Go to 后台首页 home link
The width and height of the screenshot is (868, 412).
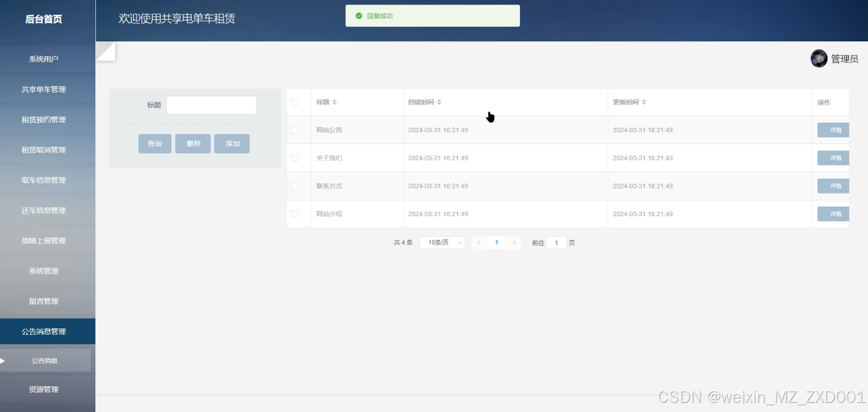(x=44, y=19)
